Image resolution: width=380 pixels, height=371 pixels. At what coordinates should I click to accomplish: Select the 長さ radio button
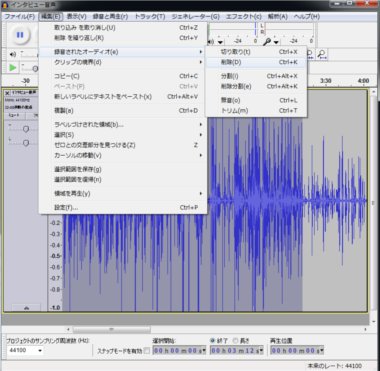(x=235, y=341)
